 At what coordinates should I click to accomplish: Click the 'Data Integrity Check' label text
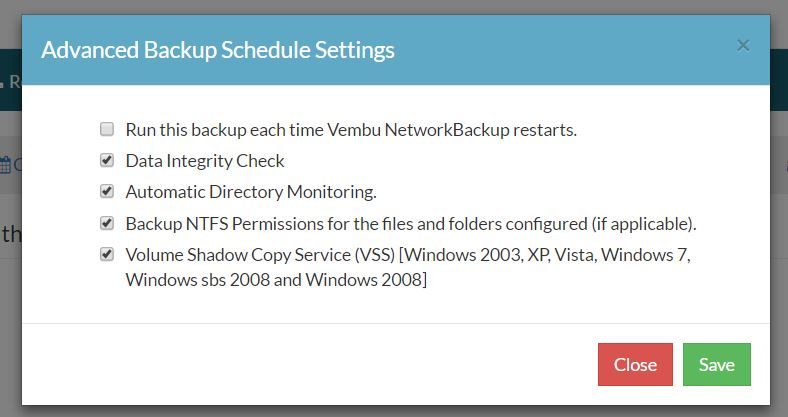pyautogui.click(x=205, y=161)
